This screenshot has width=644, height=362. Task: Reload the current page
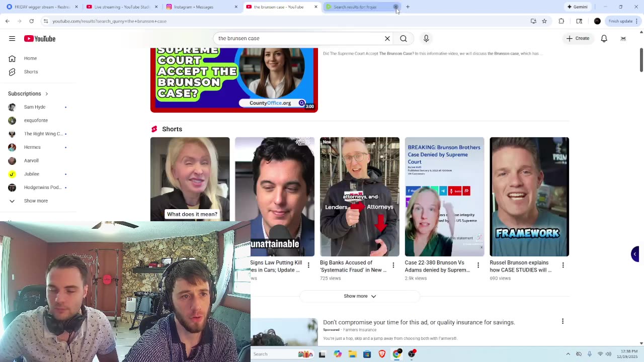tap(31, 21)
